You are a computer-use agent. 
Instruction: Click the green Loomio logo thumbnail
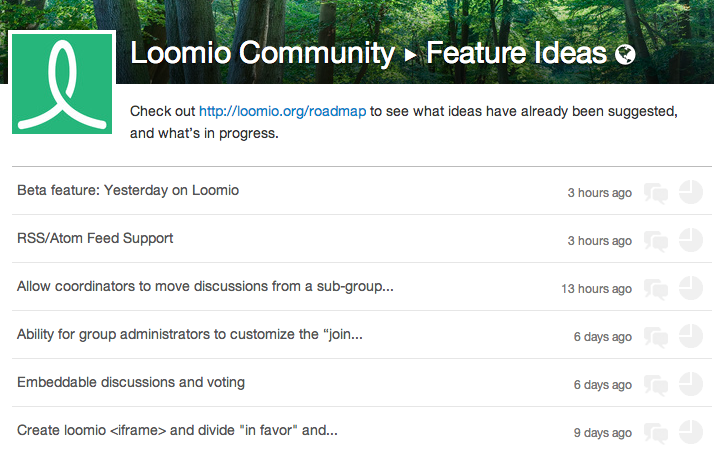click(x=62, y=84)
